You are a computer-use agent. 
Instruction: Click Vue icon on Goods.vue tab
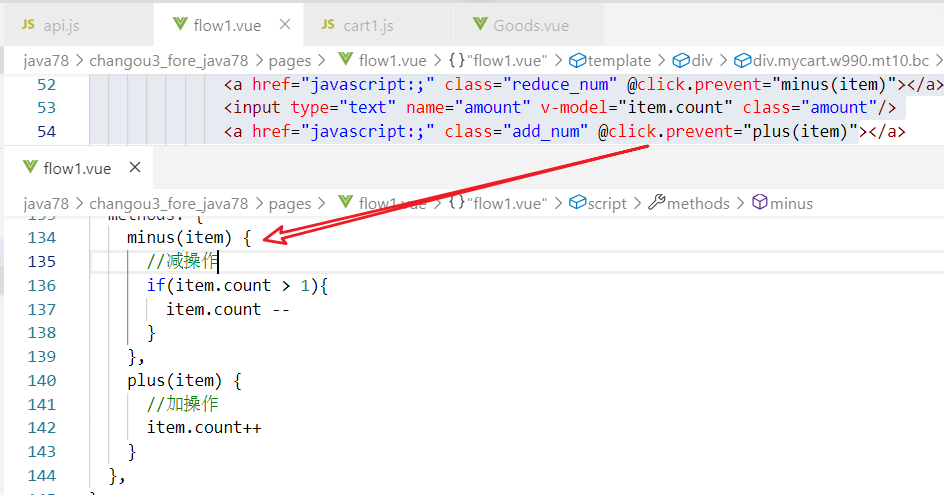tap(480, 24)
